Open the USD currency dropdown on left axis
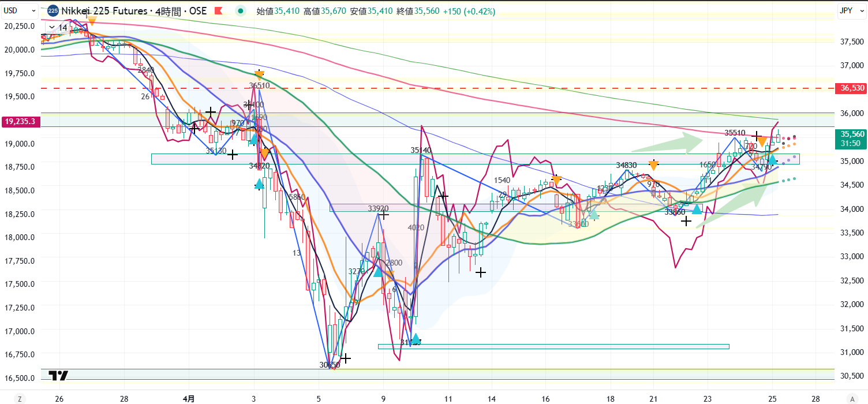The height and width of the screenshot is (404, 868). 20,10
